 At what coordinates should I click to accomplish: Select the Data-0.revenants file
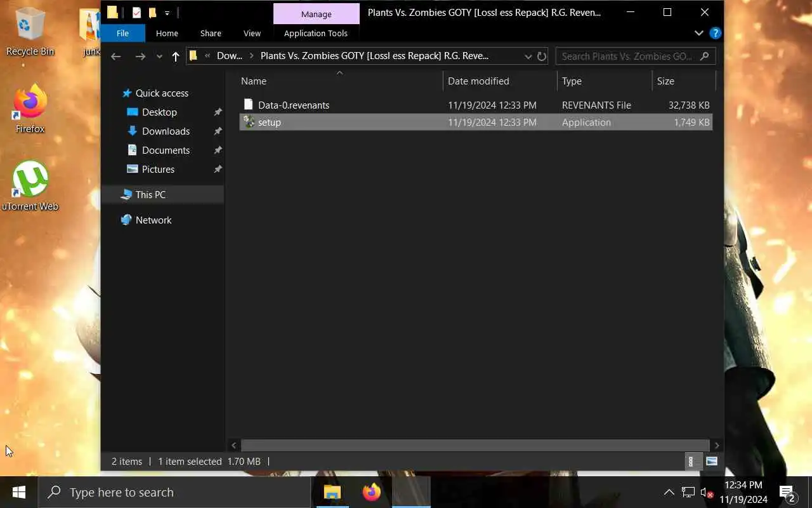click(476, 105)
